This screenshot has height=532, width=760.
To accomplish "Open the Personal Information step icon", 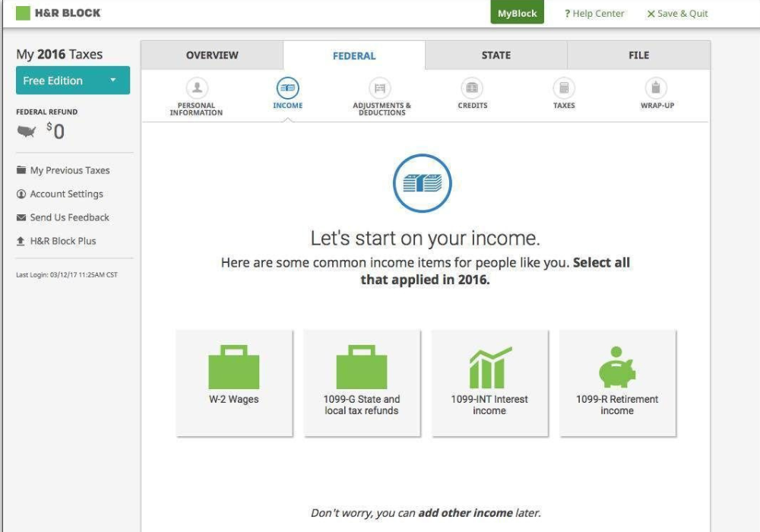I will (x=197, y=88).
